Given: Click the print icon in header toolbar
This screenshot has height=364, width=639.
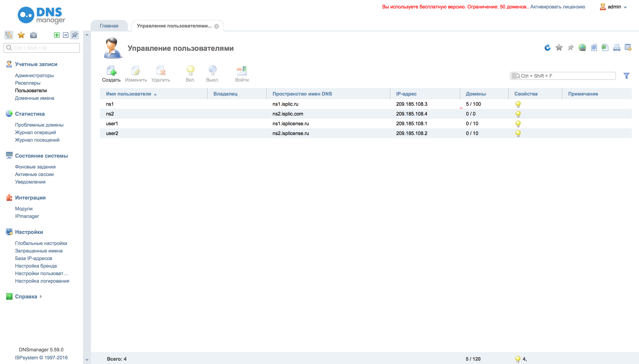Looking at the screenshot, I should pos(617,47).
